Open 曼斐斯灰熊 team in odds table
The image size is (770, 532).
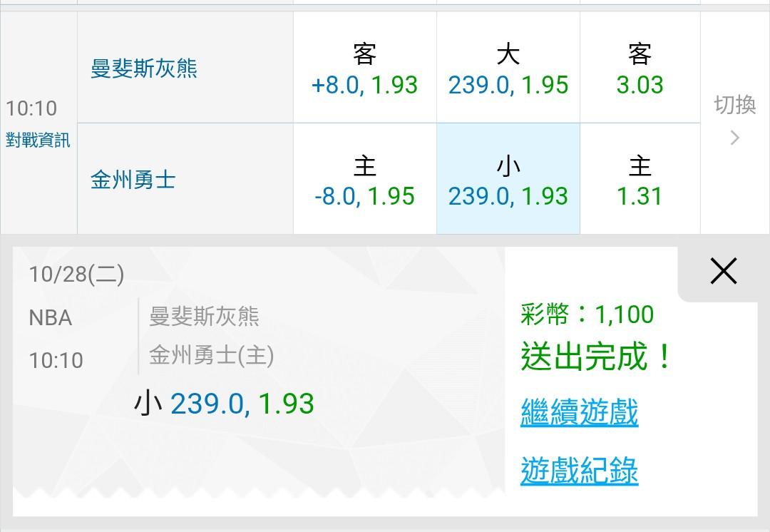144,68
